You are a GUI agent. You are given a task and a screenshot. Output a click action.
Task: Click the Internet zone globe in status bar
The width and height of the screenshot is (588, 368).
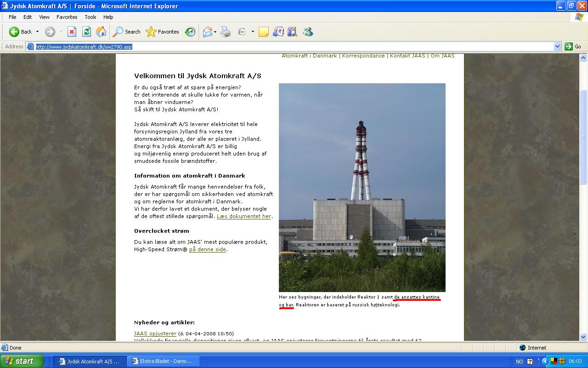[523, 348]
